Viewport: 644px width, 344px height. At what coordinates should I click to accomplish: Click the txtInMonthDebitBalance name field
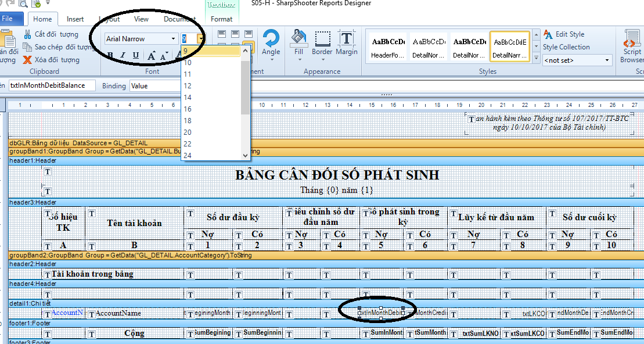[52, 85]
